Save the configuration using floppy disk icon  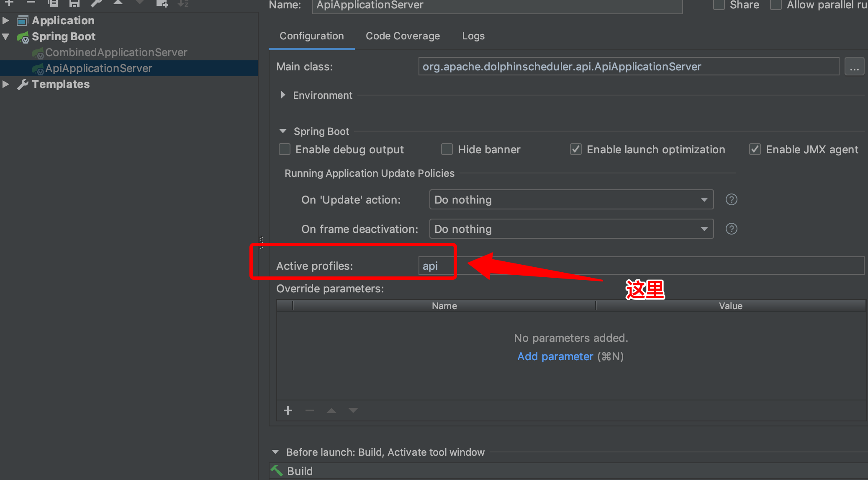[75, 3]
